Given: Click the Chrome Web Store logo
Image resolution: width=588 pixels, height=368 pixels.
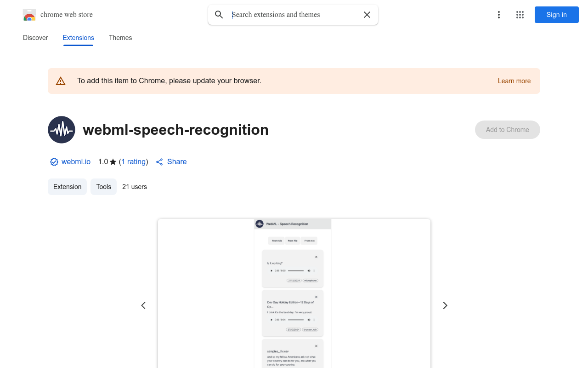Looking at the screenshot, I should click(x=29, y=15).
